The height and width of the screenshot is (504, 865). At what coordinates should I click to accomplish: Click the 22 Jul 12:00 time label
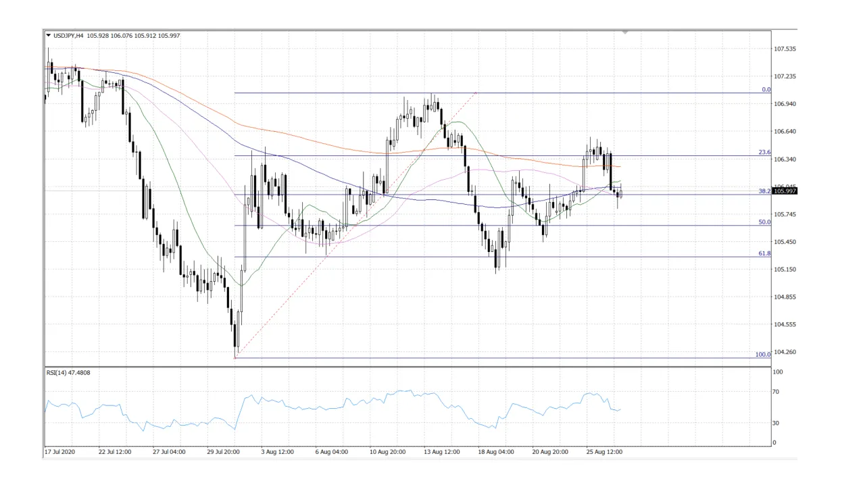coord(115,451)
